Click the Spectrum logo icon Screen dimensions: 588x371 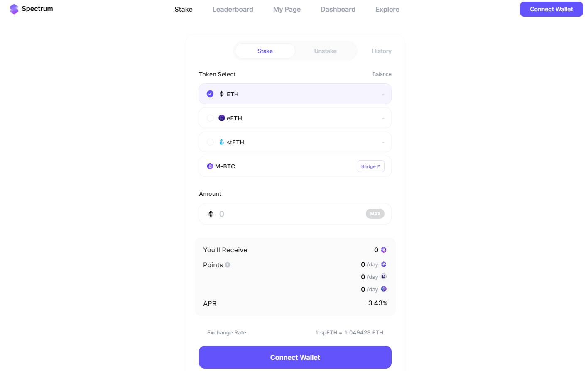click(14, 9)
